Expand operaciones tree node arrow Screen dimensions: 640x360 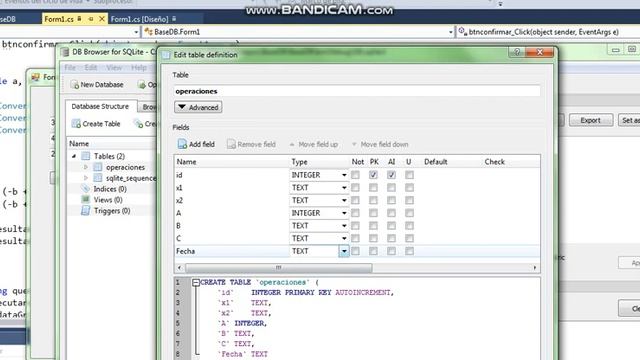point(86,167)
